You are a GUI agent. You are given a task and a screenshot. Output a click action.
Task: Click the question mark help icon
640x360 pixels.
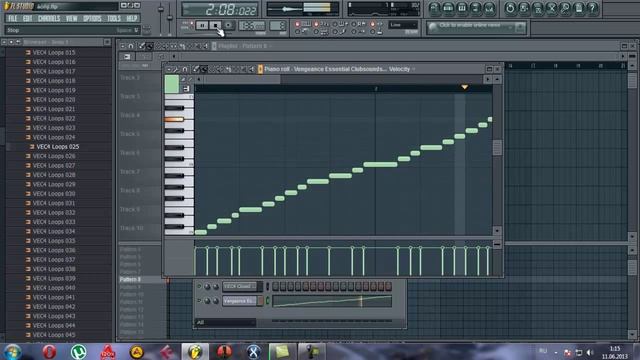point(593,8)
